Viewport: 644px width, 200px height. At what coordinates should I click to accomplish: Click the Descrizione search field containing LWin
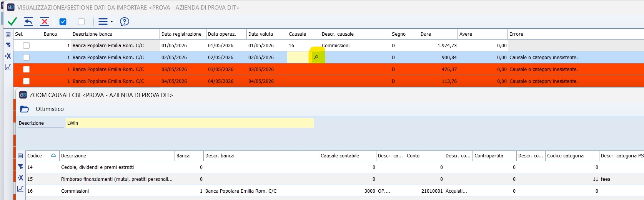click(190, 123)
